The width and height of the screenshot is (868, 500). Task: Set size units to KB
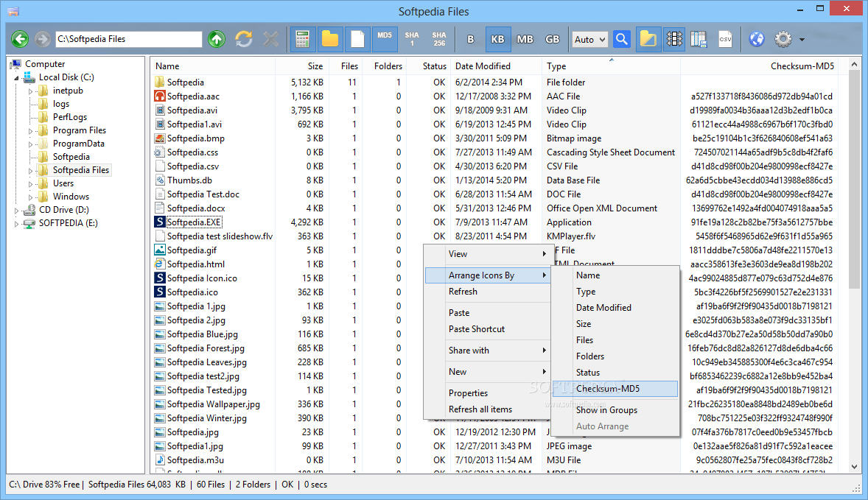click(497, 39)
